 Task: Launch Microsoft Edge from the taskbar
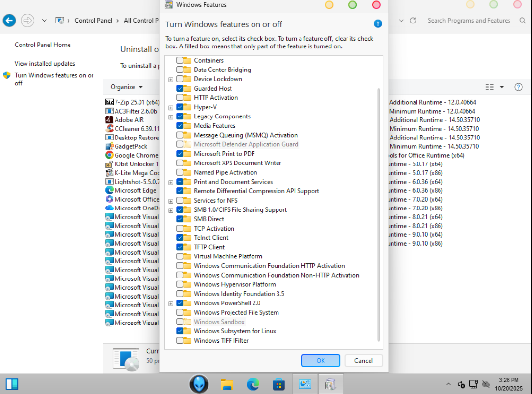coord(253,384)
